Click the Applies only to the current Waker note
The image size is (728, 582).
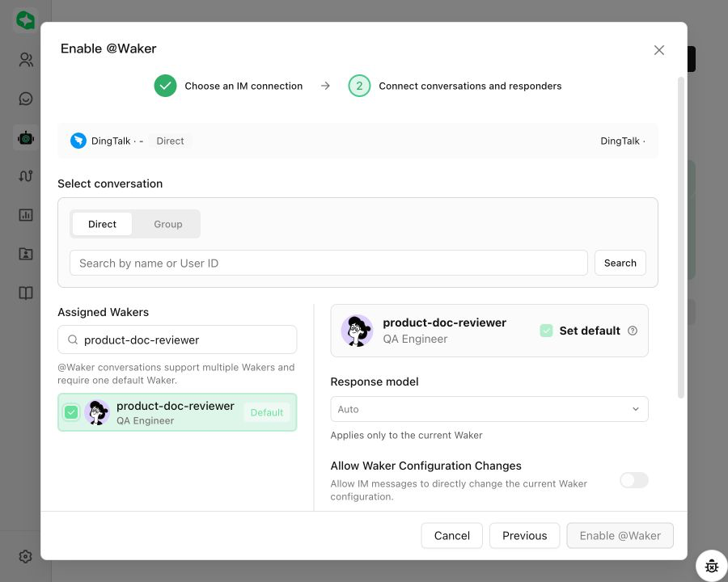[406, 436]
